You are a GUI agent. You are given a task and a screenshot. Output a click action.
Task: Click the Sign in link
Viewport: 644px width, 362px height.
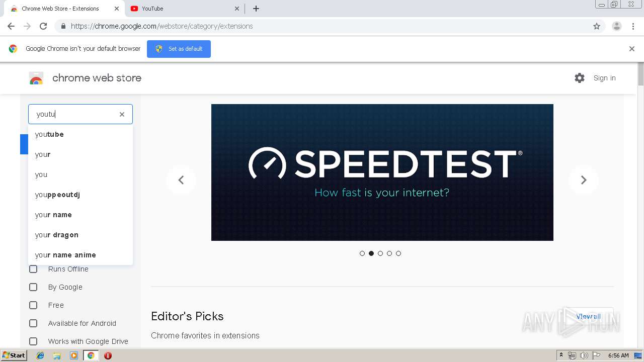coord(605,78)
